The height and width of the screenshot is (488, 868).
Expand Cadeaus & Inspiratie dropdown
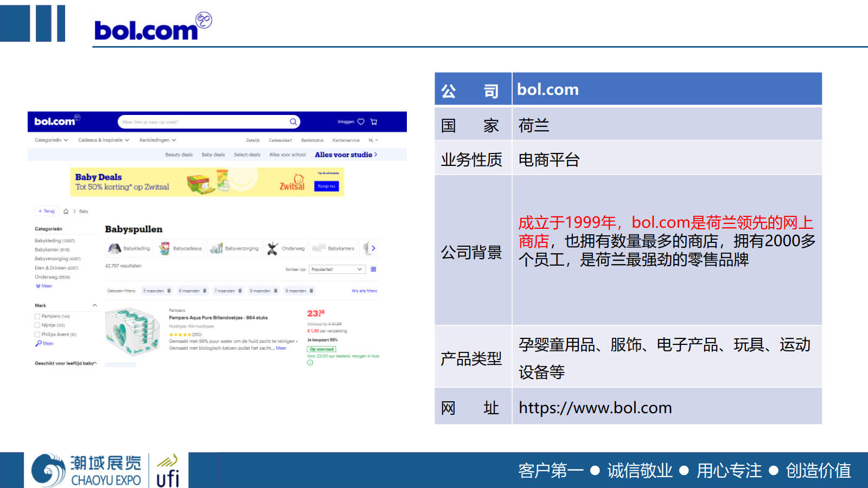click(x=104, y=140)
